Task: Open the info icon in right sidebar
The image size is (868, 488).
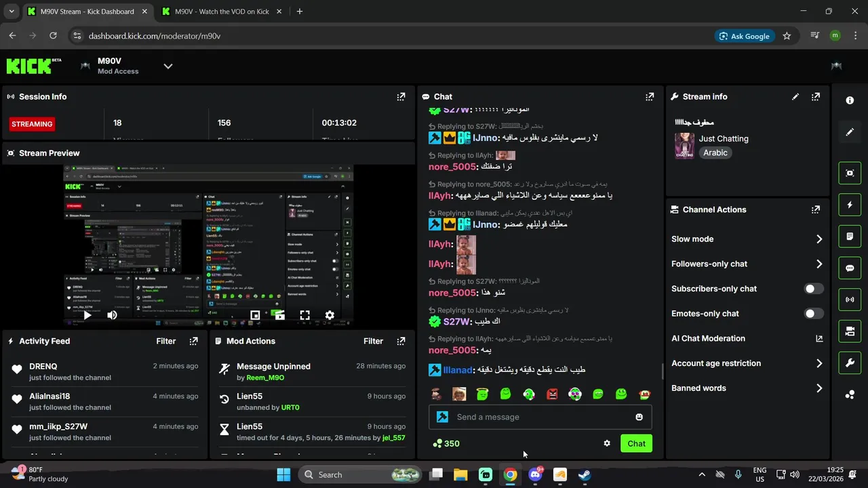Action: click(x=850, y=100)
